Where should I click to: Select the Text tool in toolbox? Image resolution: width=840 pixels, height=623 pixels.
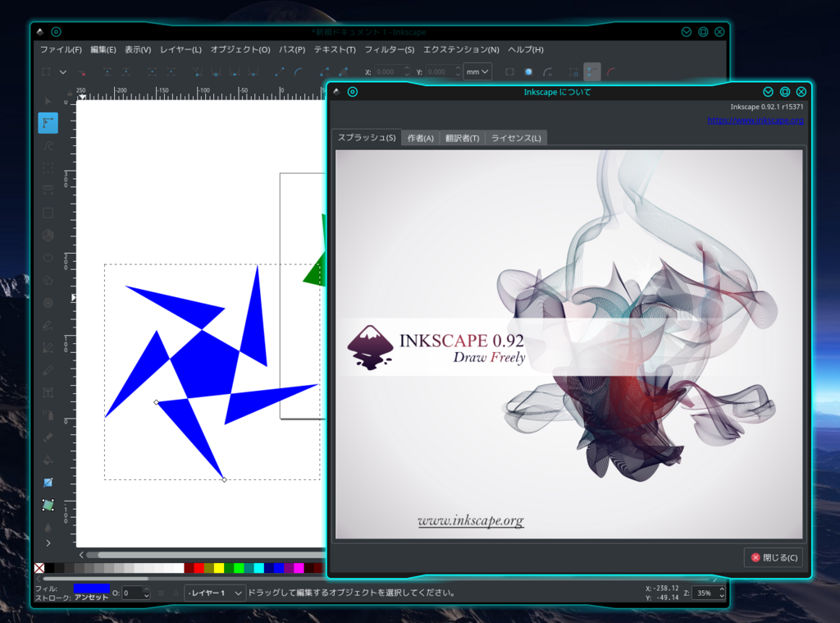(48, 393)
